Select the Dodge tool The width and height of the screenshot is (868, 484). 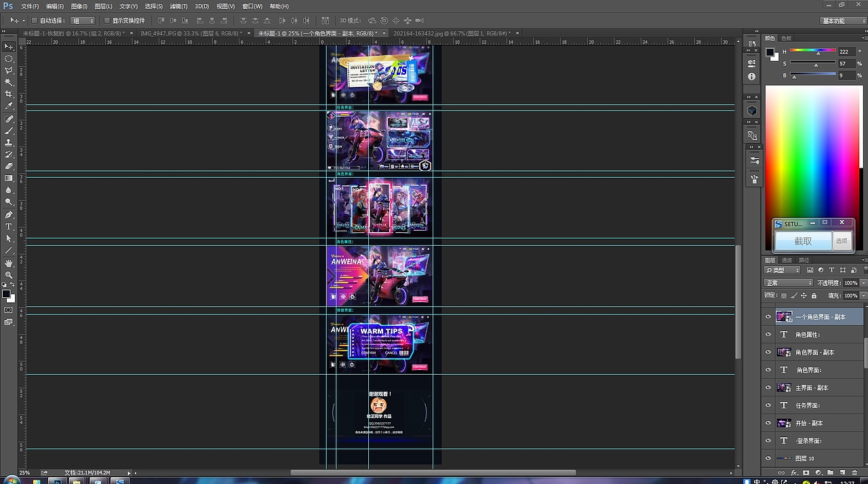coord(9,202)
